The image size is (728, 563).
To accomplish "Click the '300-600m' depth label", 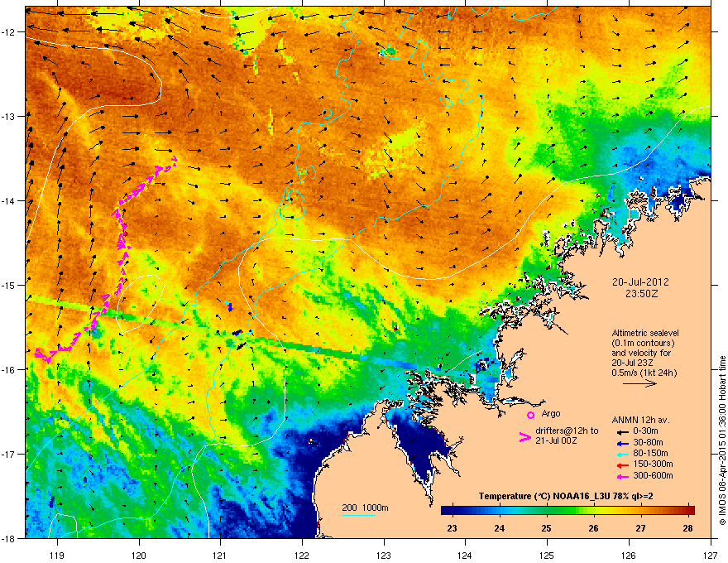I will [x=653, y=476].
